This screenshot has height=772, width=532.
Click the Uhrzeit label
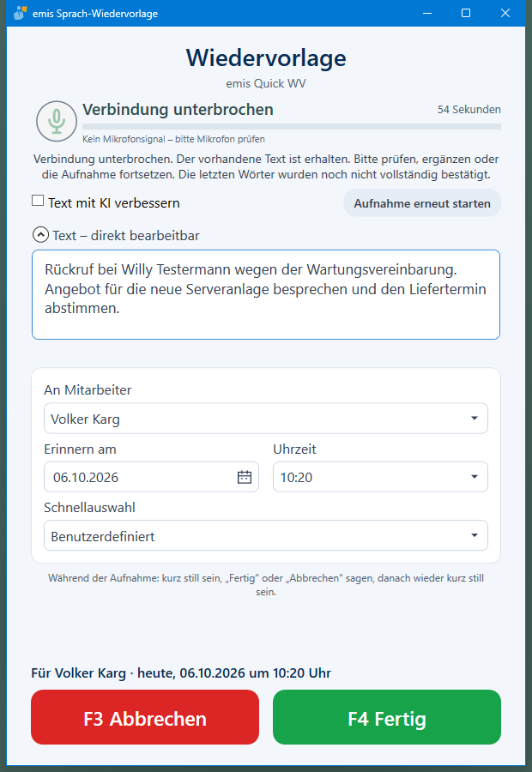pyautogui.click(x=294, y=449)
